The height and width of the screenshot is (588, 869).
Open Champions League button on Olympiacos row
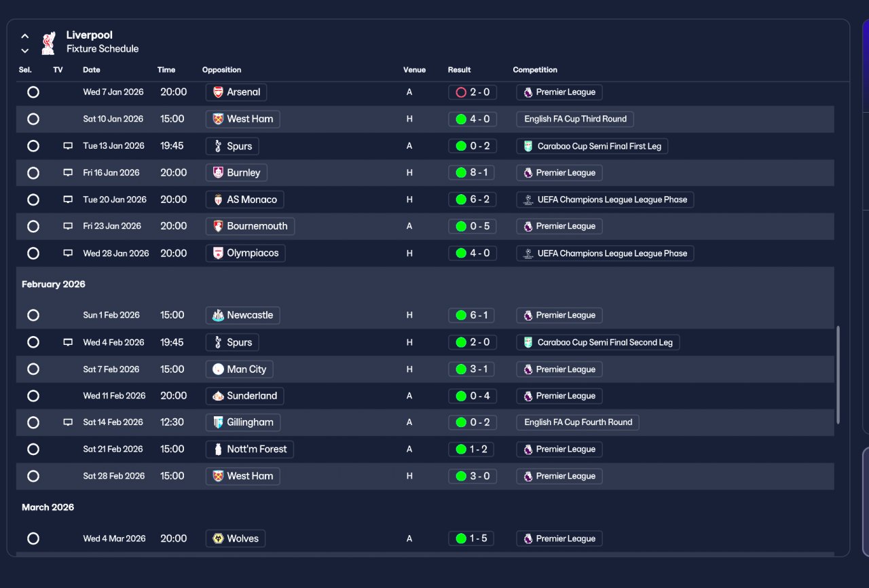605,253
